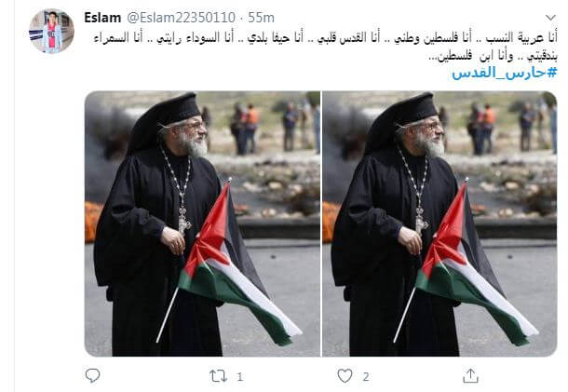Screen dimensions: 568x392
Task: Open Eslam's profile avatar
Action: (x=51, y=31)
